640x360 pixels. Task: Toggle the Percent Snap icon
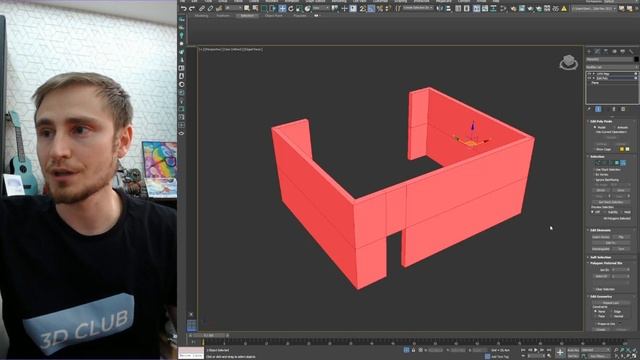click(380, 9)
